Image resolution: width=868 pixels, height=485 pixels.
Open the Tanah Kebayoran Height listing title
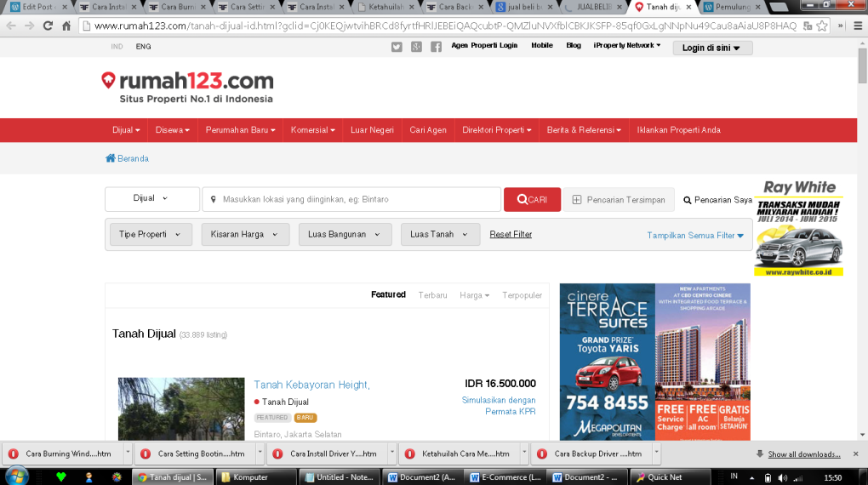(x=311, y=385)
